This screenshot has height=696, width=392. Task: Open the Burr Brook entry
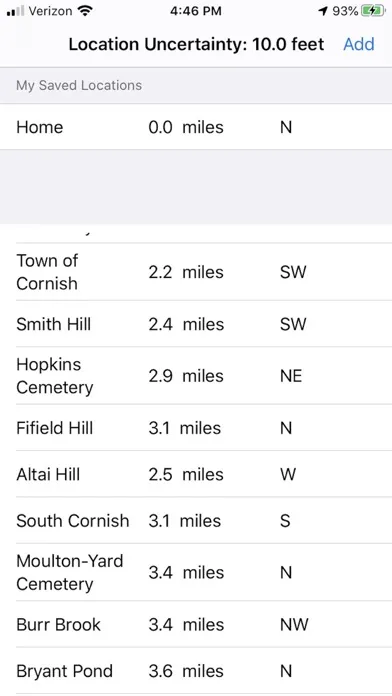pos(196,624)
